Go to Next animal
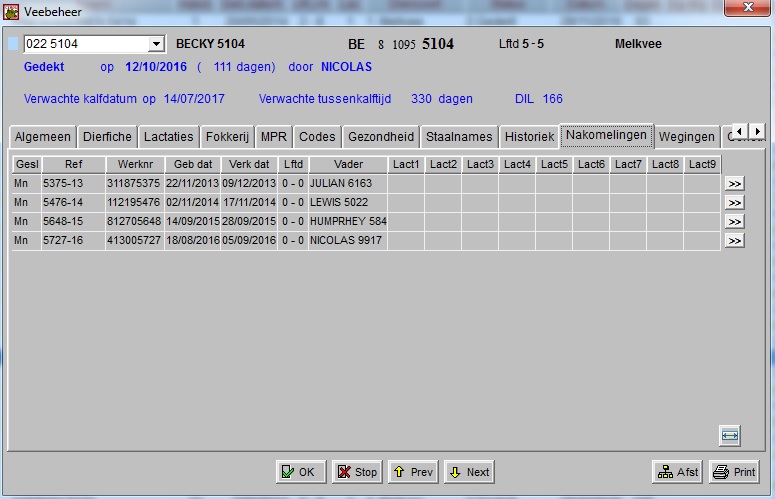The image size is (775, 499). pos(469,472)
